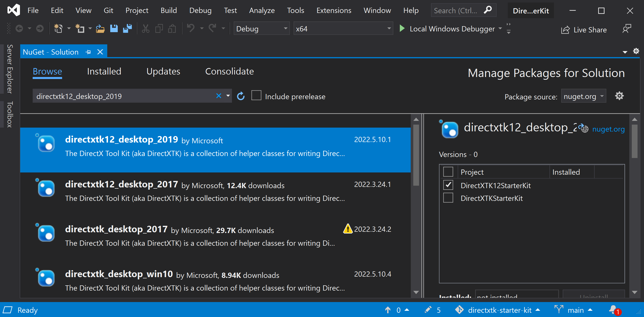Click the Search (Ctrl...) box
Image resolution: width=644 pixels, height=317 pixels.
[x=463, y=10]
